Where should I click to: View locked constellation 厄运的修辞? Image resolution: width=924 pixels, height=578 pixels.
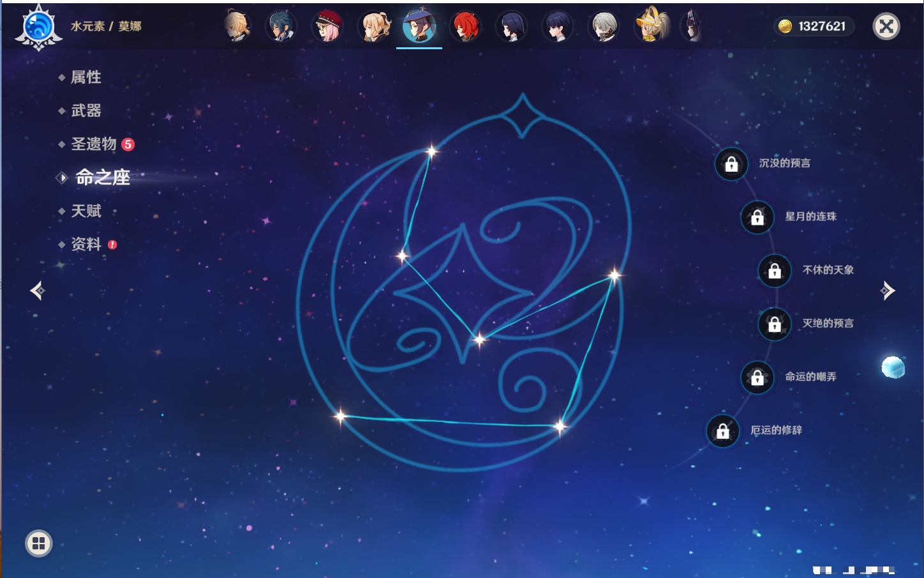[x=722, y=431]
